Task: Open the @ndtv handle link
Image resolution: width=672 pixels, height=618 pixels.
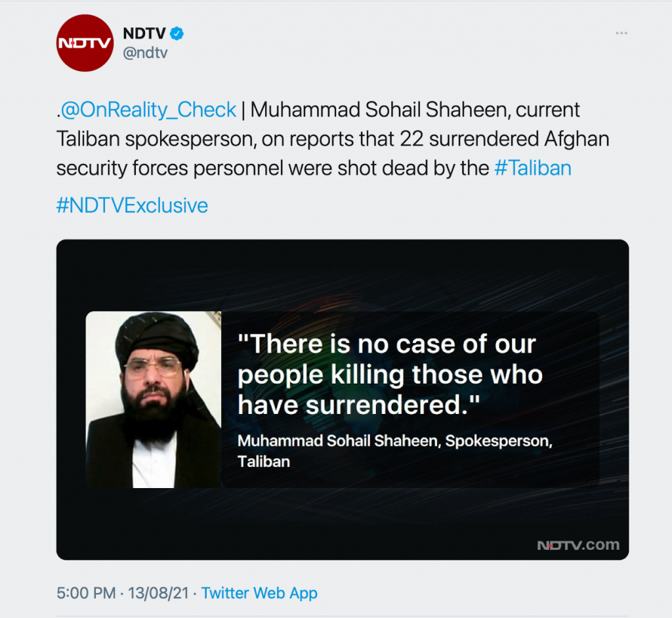Action: click(x=145, y=53)
